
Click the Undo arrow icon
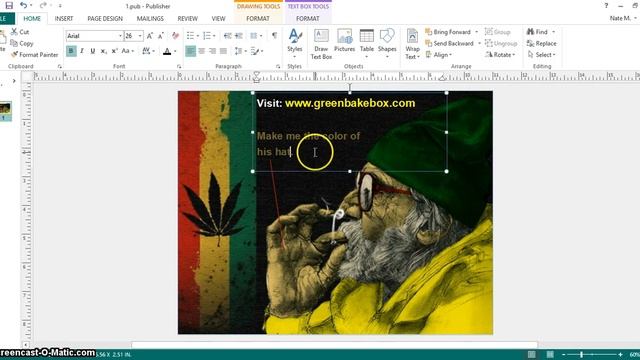pyautogui.click(x=23, y=5)
